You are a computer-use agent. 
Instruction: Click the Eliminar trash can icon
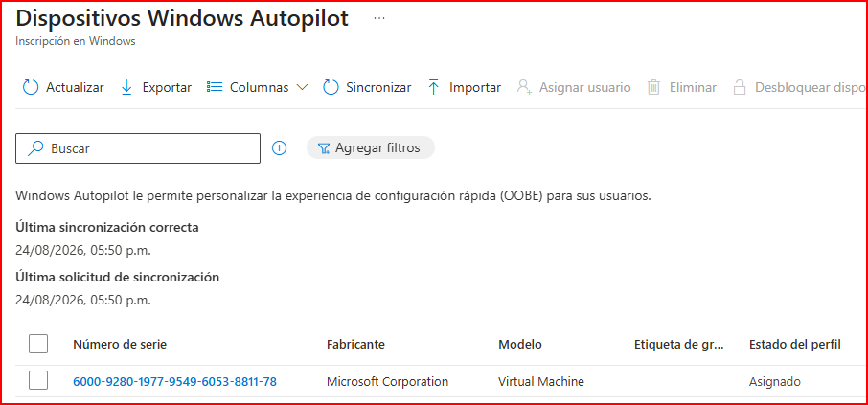click(653, 87)
